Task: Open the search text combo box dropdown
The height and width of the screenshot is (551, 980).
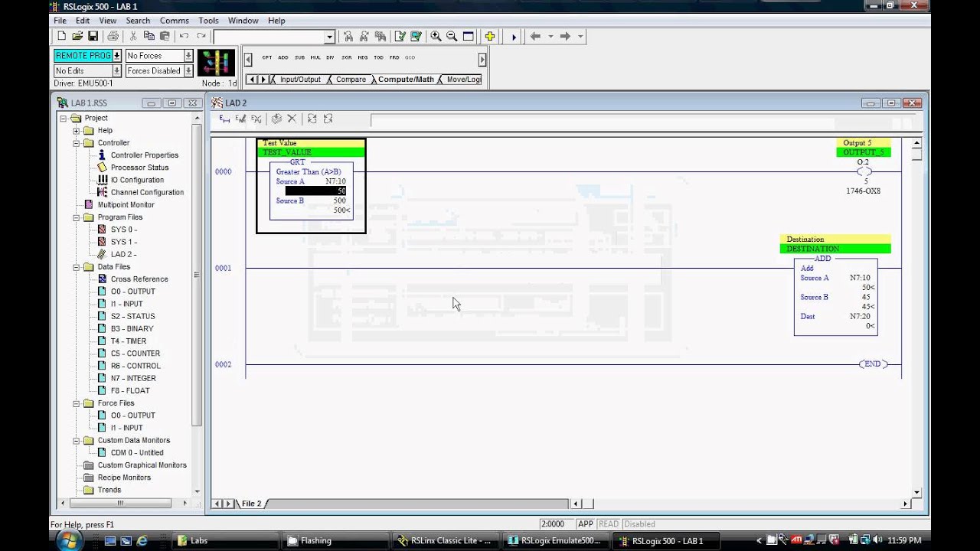Action: pos(330,37)
